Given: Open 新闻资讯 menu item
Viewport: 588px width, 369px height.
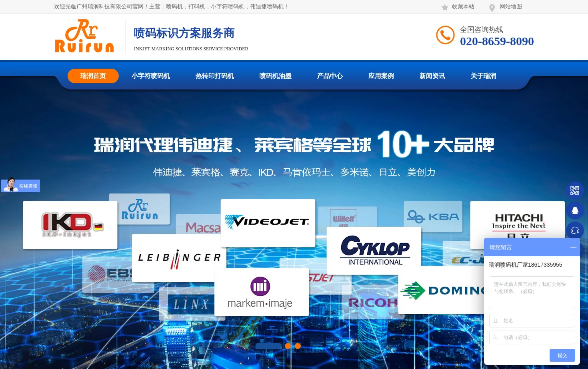Looking at the screenshot, I should [432, 76].
